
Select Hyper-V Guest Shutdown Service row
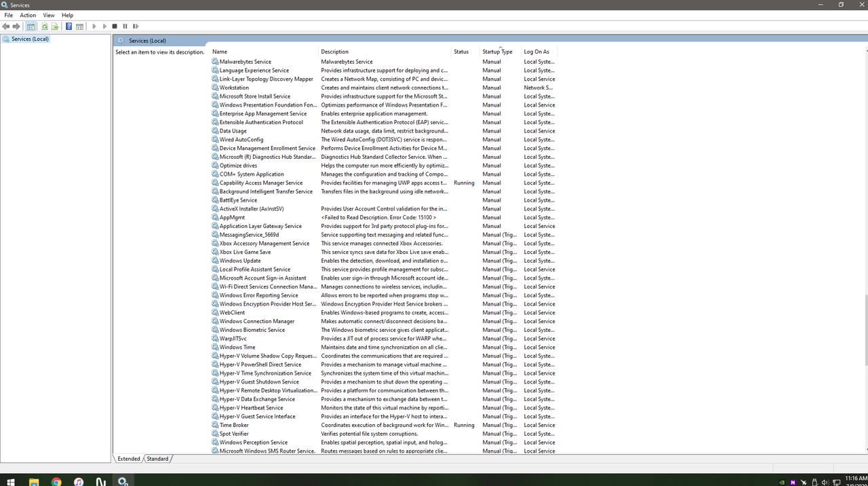pos(384,382)
